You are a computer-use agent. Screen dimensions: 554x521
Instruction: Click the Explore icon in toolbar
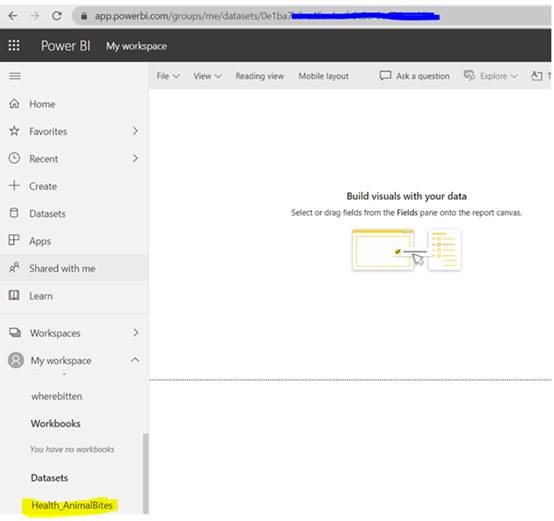pos(469,75)
